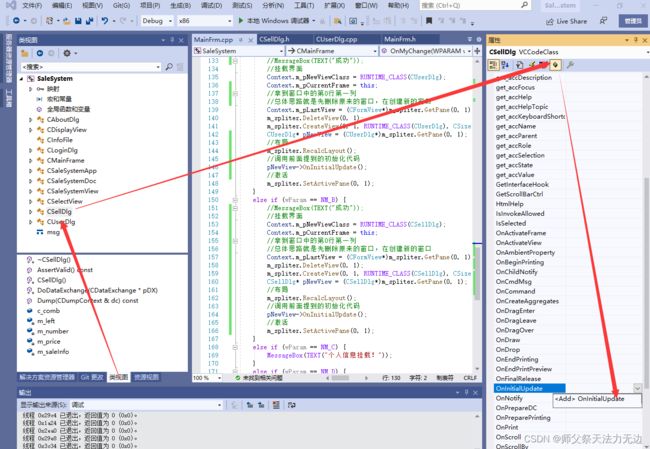
Task: Open the 调试(D) menu
Action: 211,5
